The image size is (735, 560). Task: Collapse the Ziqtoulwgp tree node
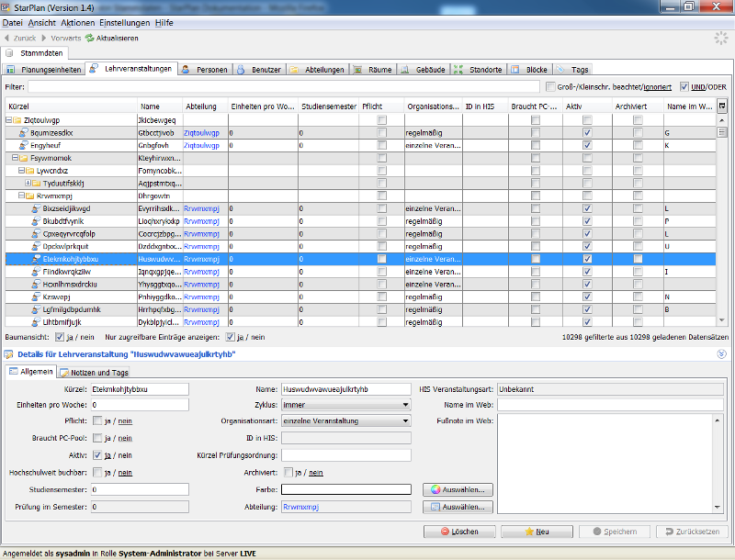tap(8, 120)
